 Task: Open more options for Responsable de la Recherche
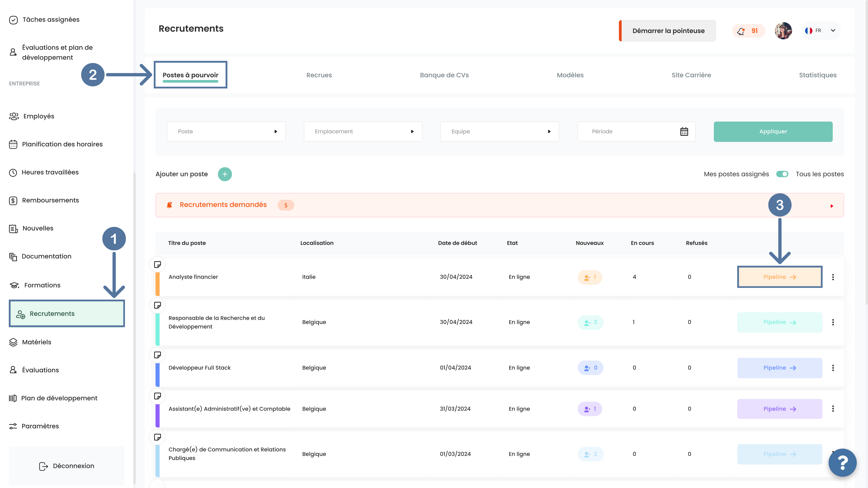pos(833,322)
